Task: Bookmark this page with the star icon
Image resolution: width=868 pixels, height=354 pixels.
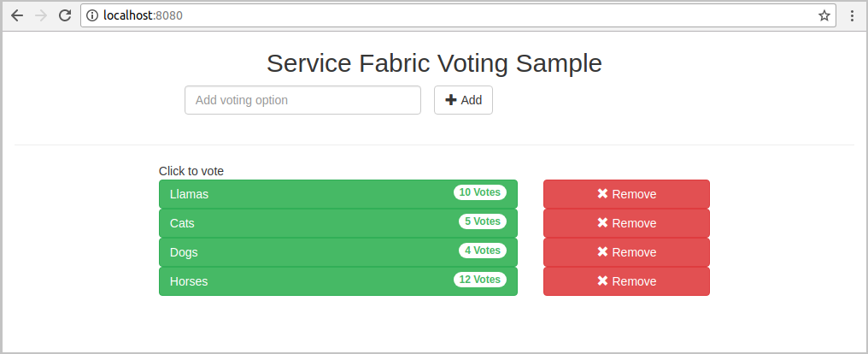Action: point(824,15)
